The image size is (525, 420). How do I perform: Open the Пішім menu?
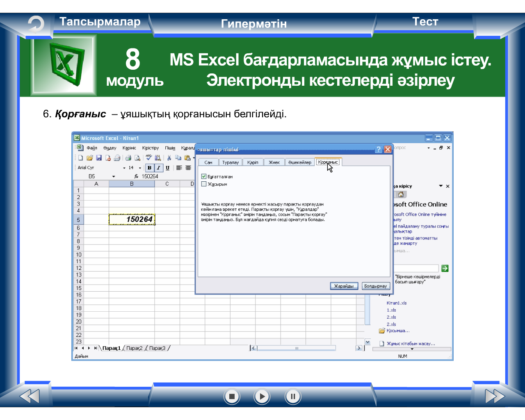170,148
